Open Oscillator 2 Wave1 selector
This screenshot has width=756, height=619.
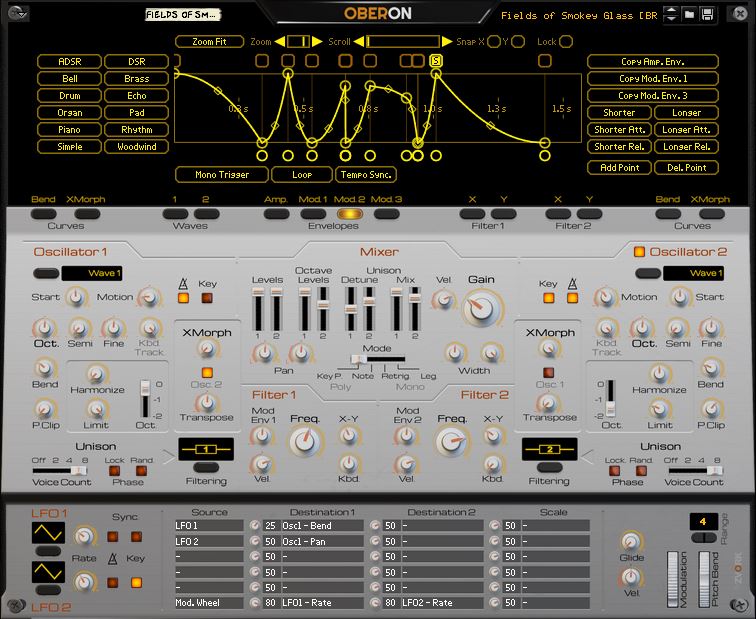point(694,273)
